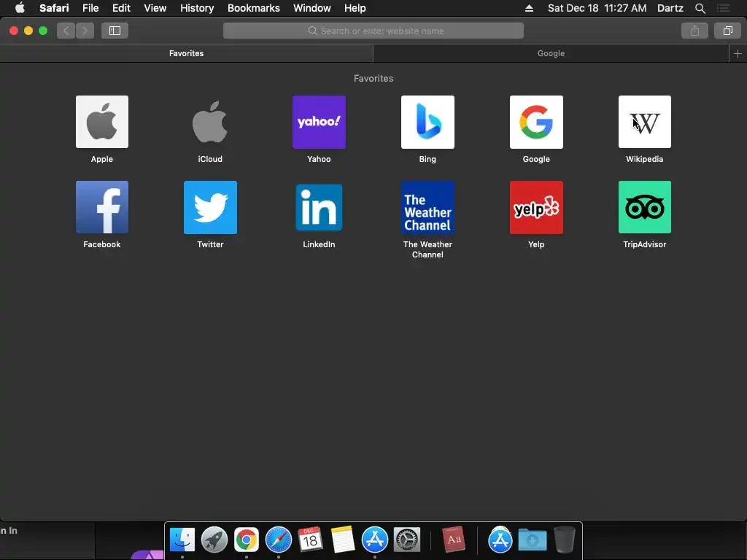Open the Downloads folder in the Dock

(x=532, y=540)
